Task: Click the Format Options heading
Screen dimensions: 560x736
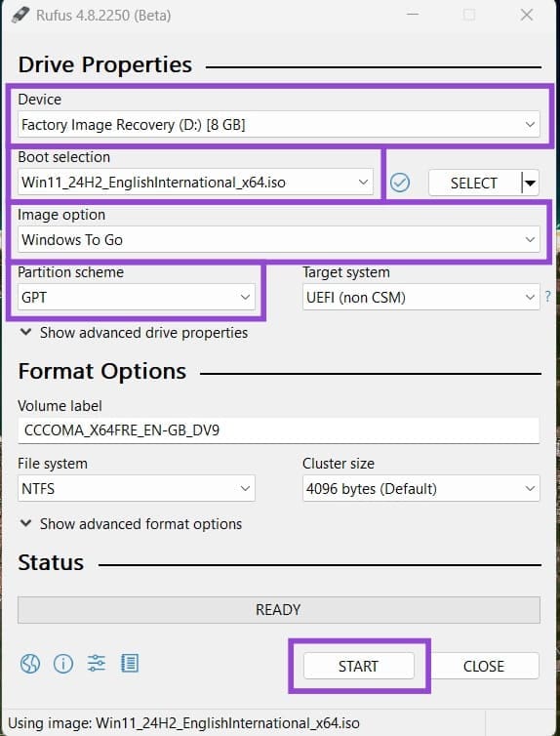Action: click(x=102, y=371)
